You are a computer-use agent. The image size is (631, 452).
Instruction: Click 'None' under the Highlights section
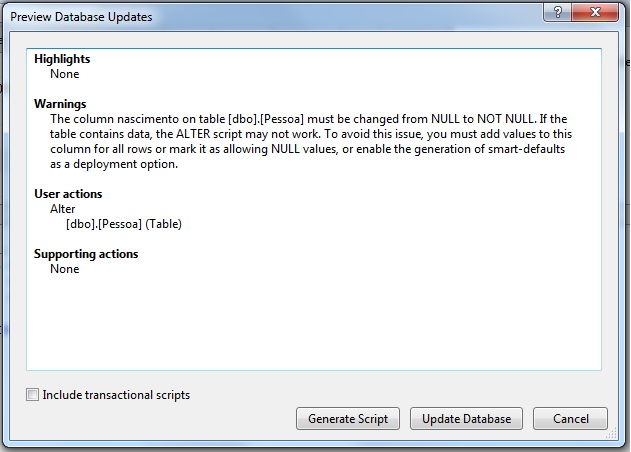tap(64, 74)
